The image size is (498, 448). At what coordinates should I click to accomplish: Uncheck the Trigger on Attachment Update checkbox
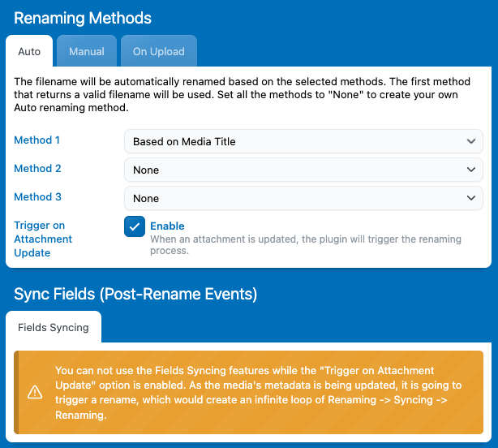coord(135,226)
